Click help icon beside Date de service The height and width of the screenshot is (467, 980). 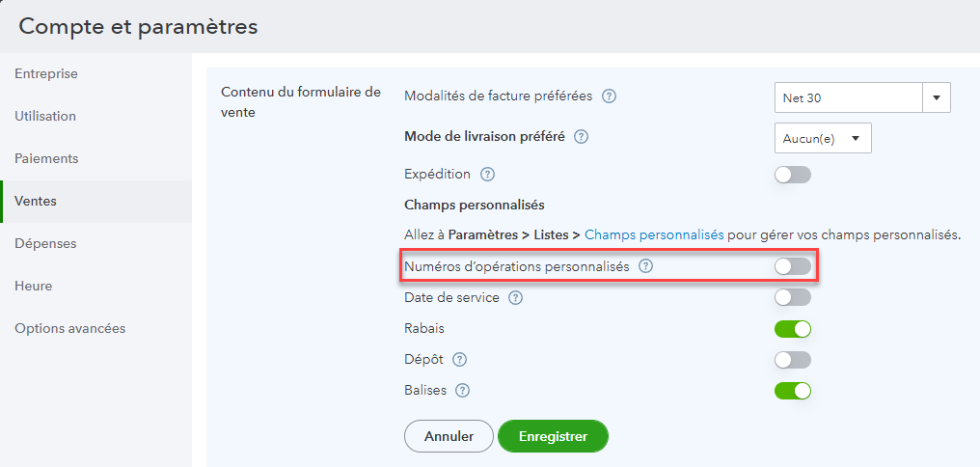click(x=515, y=298)
